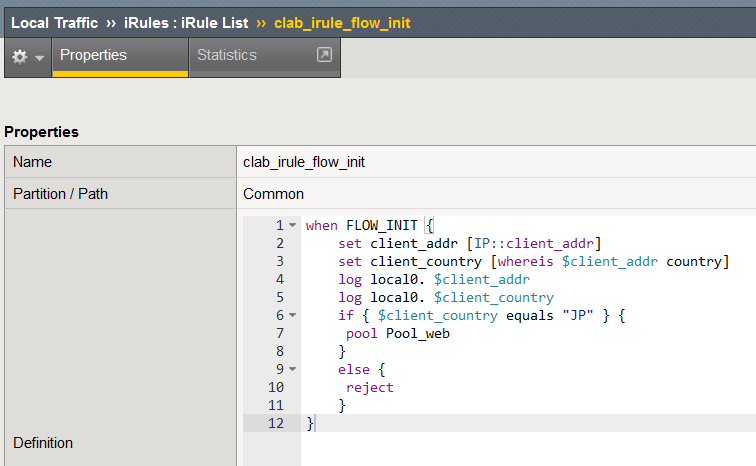This screenshot has width=756, height=466.
Task: Click clab_irule_flow_init breadcrumb title
Action: click(x=342, y=23)
